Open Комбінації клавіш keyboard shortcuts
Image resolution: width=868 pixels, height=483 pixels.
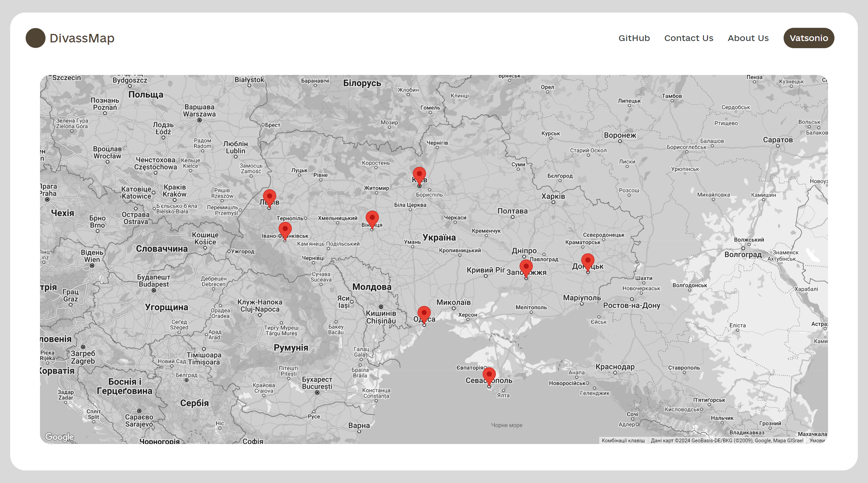tap(623, 440)
